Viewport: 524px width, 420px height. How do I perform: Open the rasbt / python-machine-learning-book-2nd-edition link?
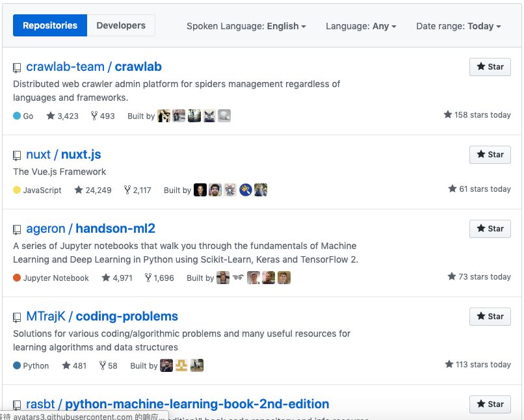pyautogui.click(x=177, y=404)
